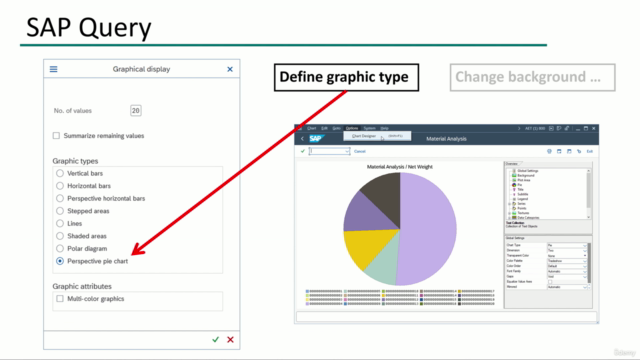This screenshot has height=360, width=640.
Task: Open Dimension dropdown in Global Settings
Action: pyautogui.click(x=584, y=251)
